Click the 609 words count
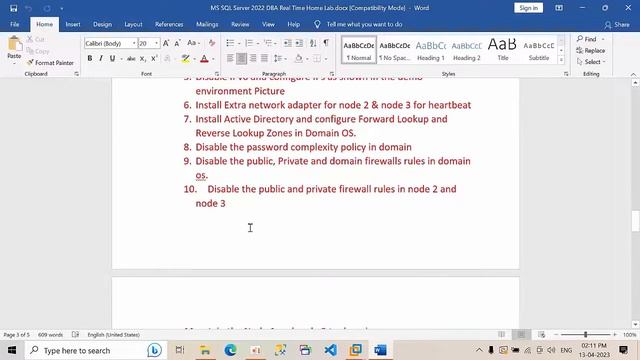The image size is (640, 360). coord(51,335)
